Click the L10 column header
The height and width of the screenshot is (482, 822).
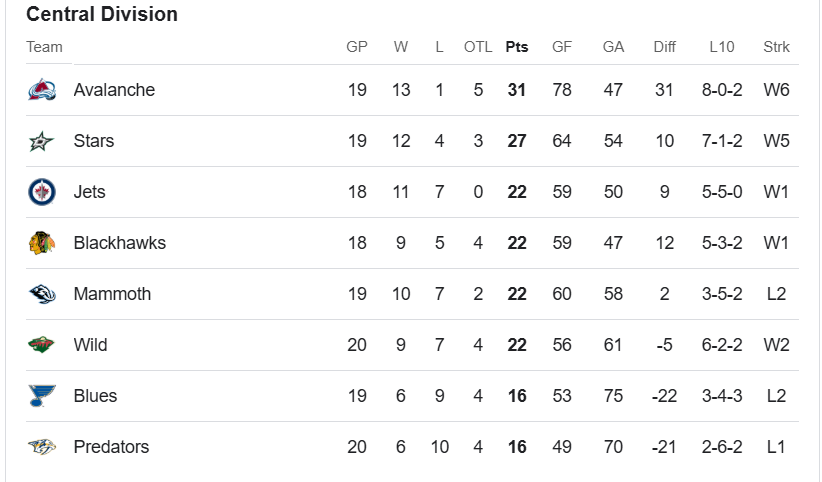click(721, 47)
